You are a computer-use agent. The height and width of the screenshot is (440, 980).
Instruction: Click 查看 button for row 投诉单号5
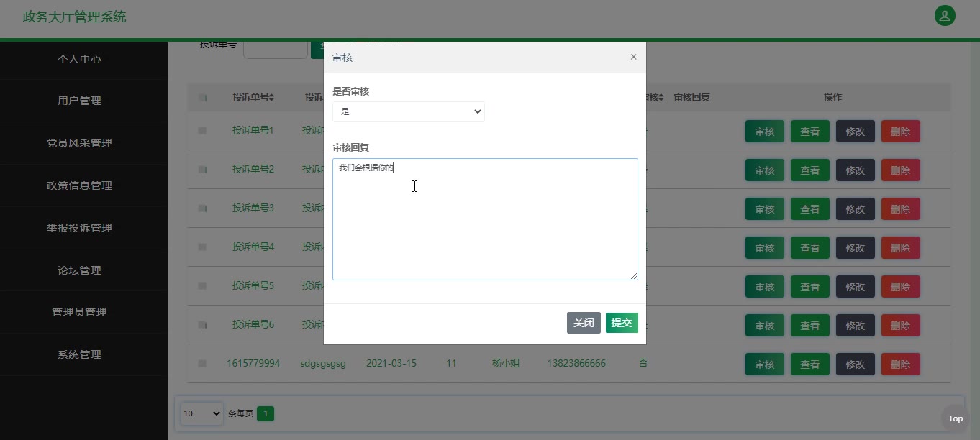click(x=810, y=287)
